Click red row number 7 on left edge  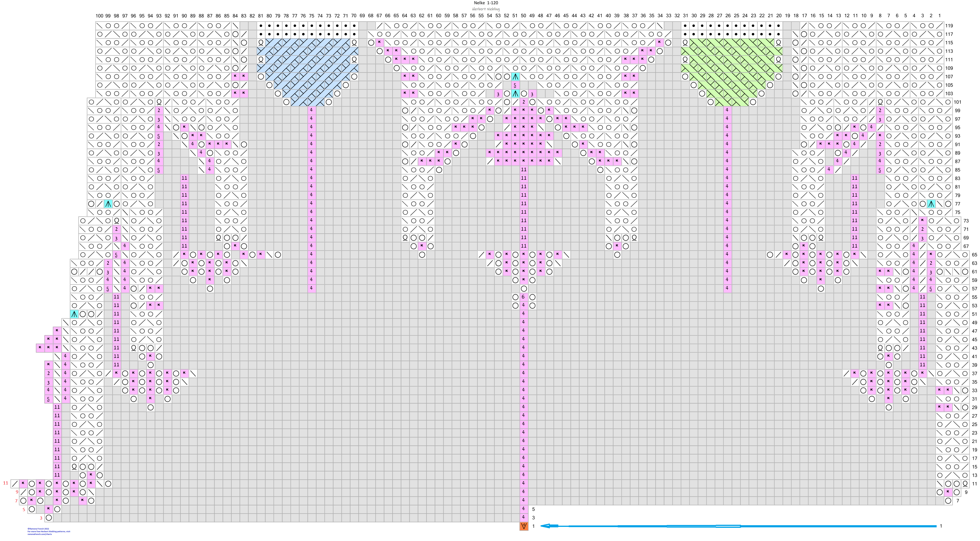[16, 501]
